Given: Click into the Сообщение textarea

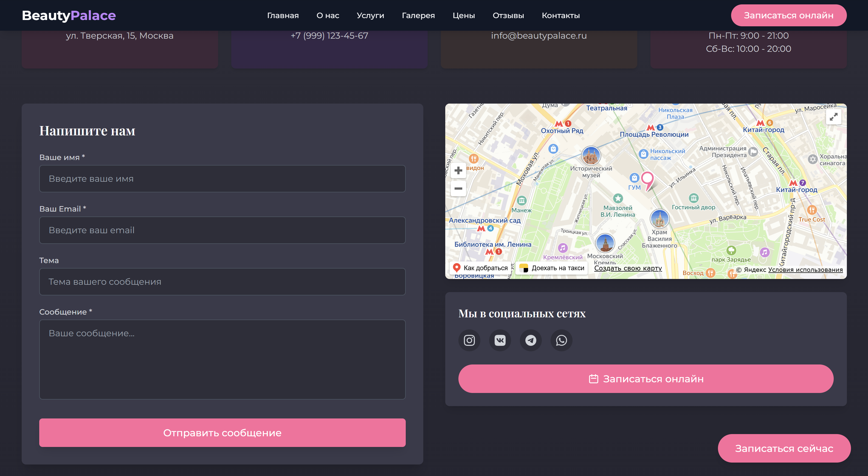Looking at the screenshot, I should [222, 359].
